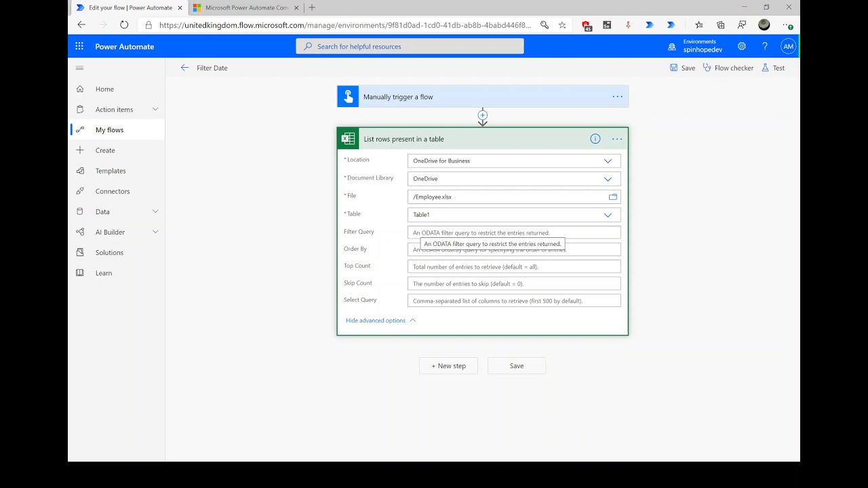Open the browser Collections icon
The height and width of the screenshot is (488, 868).
coord(721,25)
